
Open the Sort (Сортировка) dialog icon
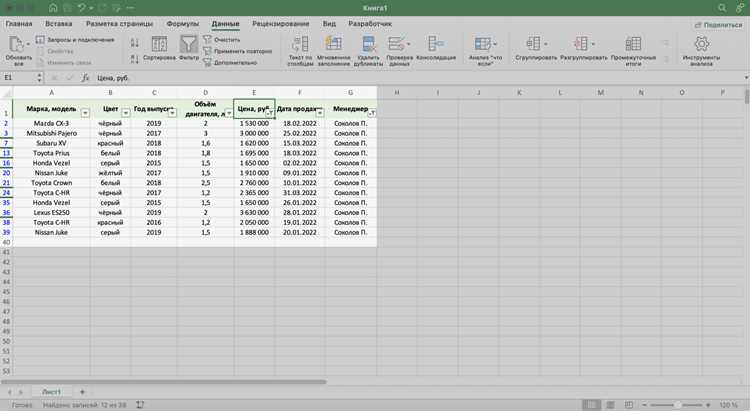click(159, 44)
